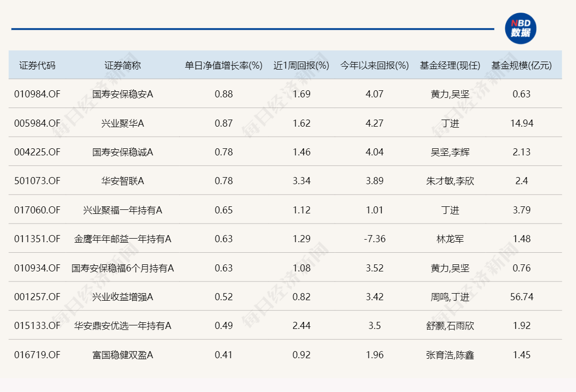Select fund size value 3.79
The width and height of the screenshot is (576, 392).
click(x=521, y=210)
